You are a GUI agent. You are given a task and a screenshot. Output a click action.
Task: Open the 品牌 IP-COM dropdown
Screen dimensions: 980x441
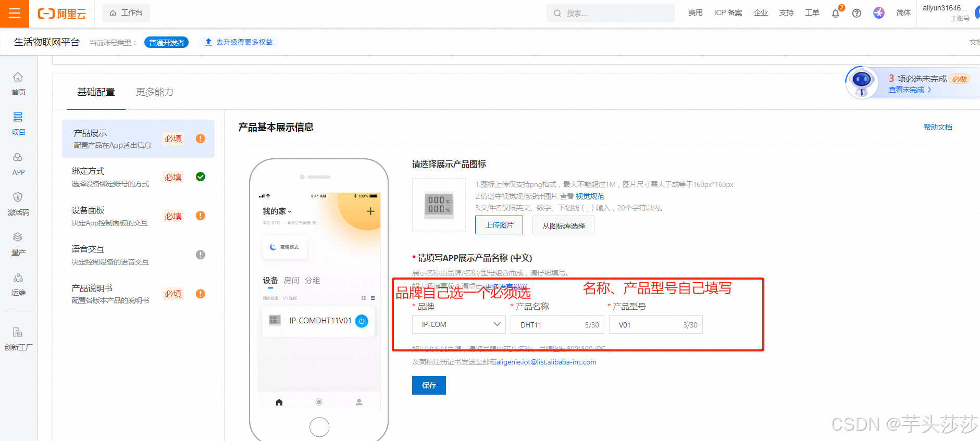[x=458, y=324]
